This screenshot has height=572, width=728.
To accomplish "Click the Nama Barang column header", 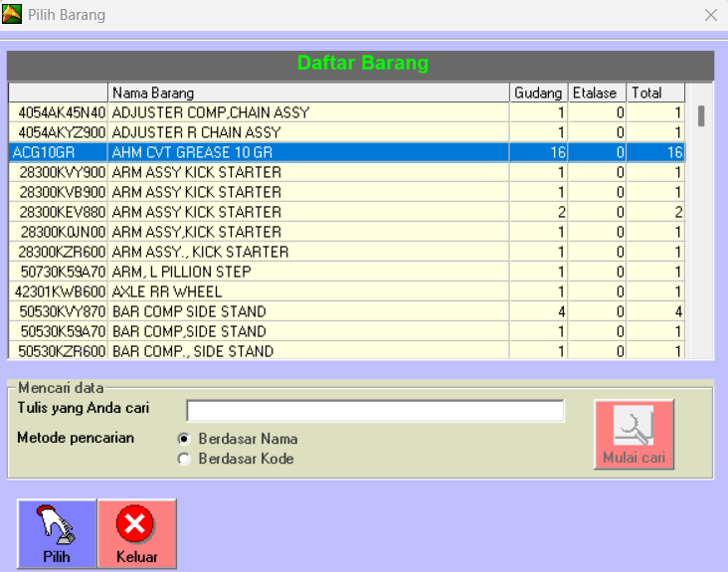I will click(x=308, y=93).
